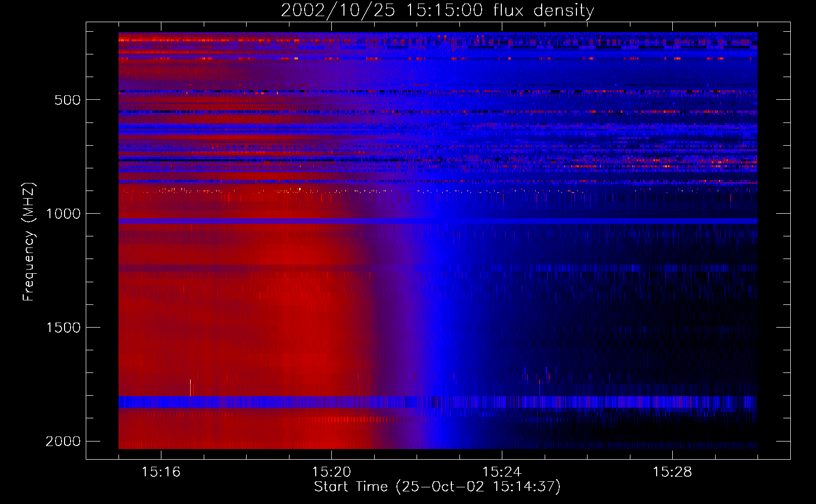Click the 15:16 time axis label
This screenshot has width=816, height=504.
pos(161,472)
